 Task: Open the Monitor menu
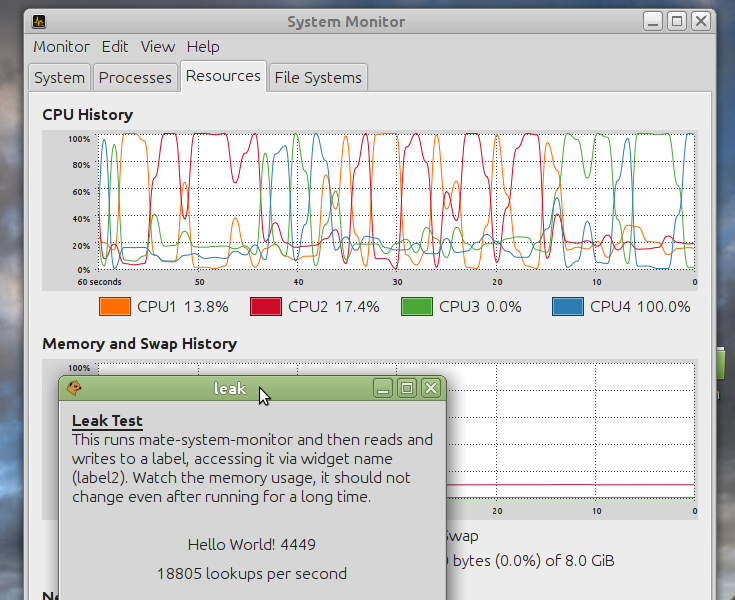(61, 47)
